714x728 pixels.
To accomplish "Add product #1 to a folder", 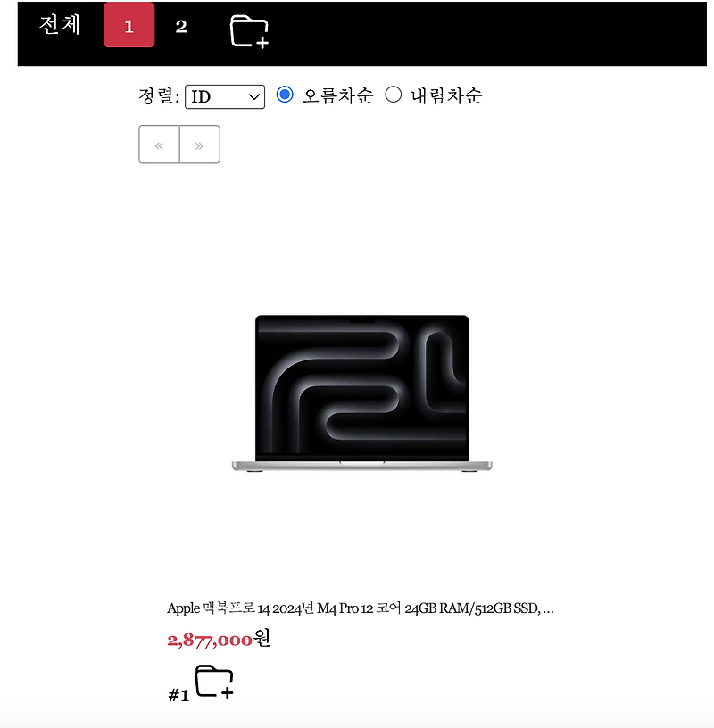I will click(213, 682).
